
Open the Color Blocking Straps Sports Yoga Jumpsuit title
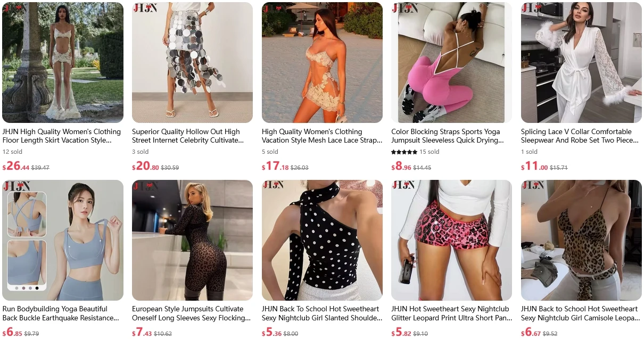point(448,136)
